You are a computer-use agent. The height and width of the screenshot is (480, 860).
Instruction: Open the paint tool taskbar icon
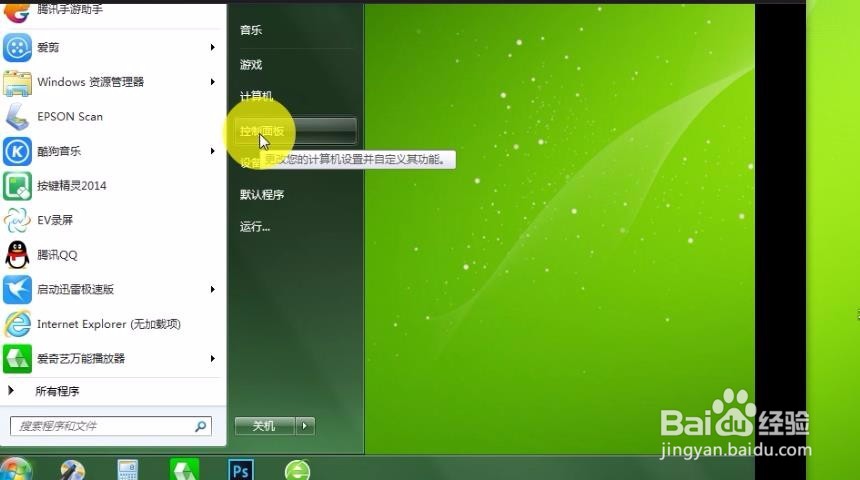[x=72, y=471]
